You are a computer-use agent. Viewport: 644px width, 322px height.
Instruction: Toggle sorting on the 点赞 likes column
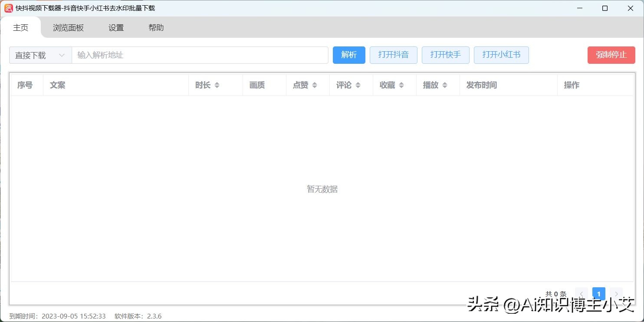click(x=315, y=85)
